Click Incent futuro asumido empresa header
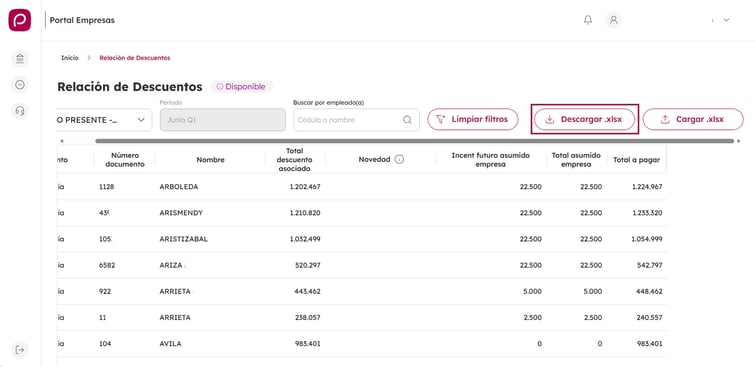The image size is (755, 367). 491,159
